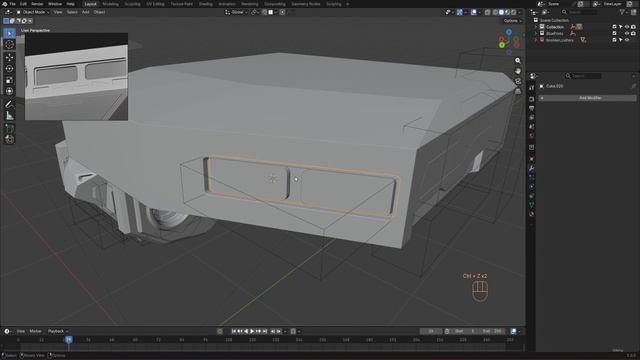Click the viewport zoom magnifier icon

518,60
